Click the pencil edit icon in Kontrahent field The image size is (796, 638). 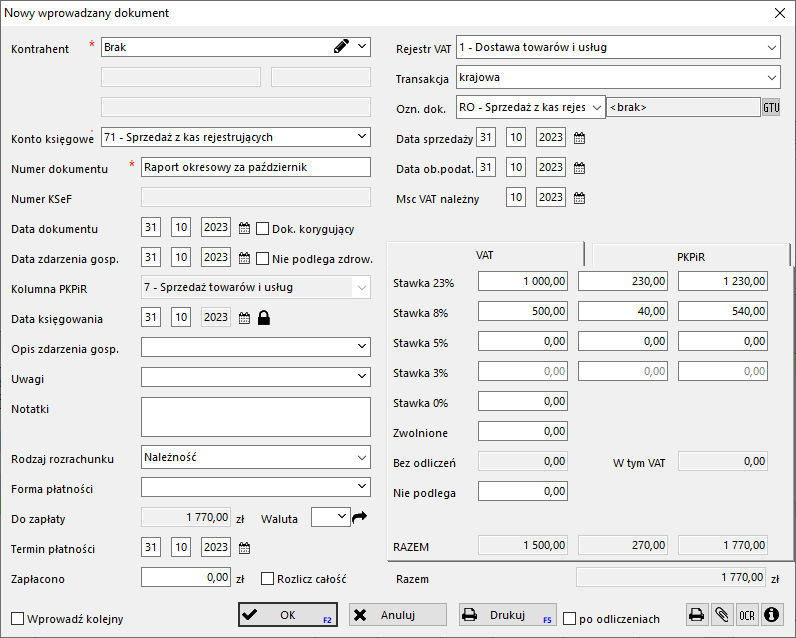pyautogui.click(x=341, y=46)
